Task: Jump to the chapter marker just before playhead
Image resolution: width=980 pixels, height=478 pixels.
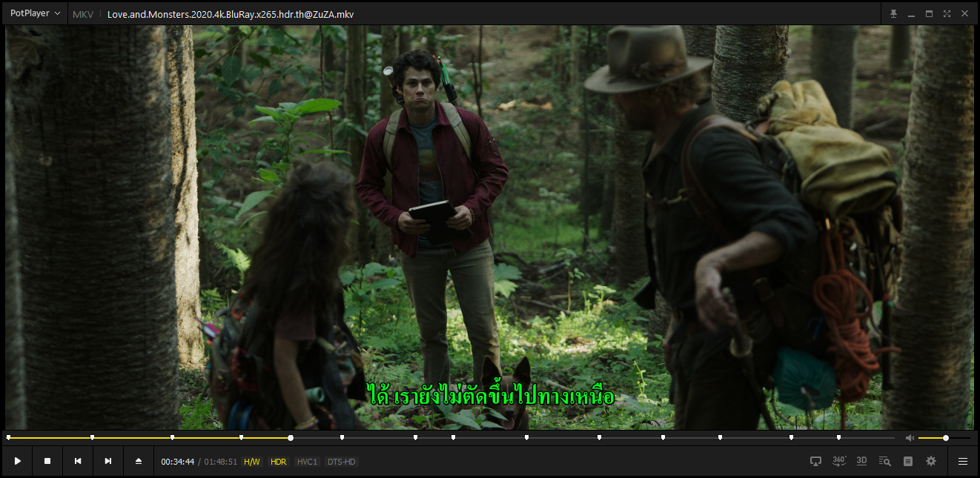Action: 241,438
